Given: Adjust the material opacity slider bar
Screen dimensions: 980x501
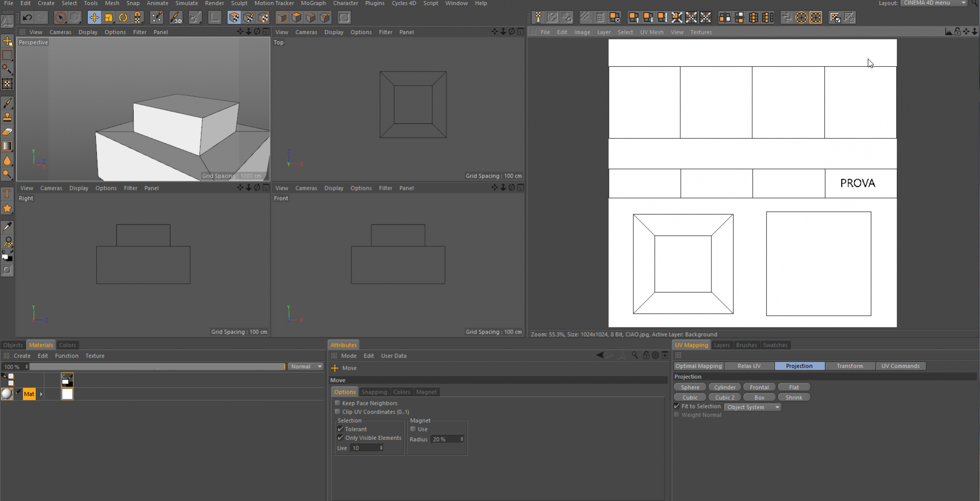Looking at the screenshot, I should click(x=157, y=366).
